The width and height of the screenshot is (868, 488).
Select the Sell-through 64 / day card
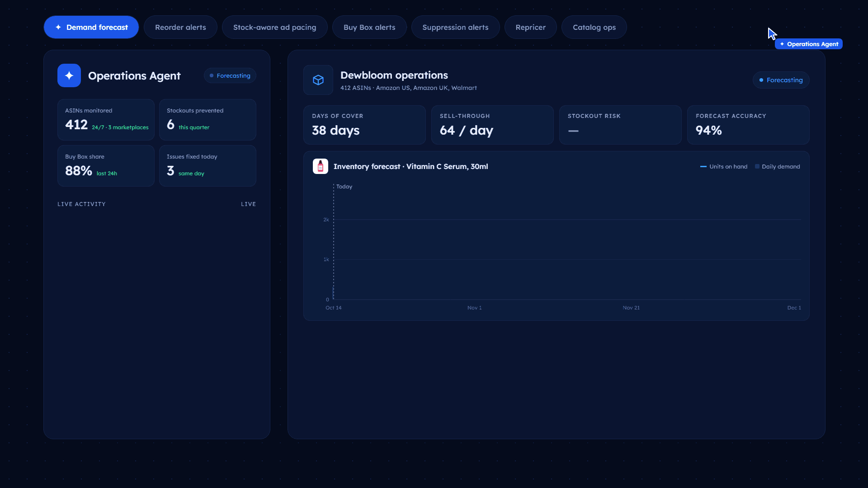click(492, 125)
